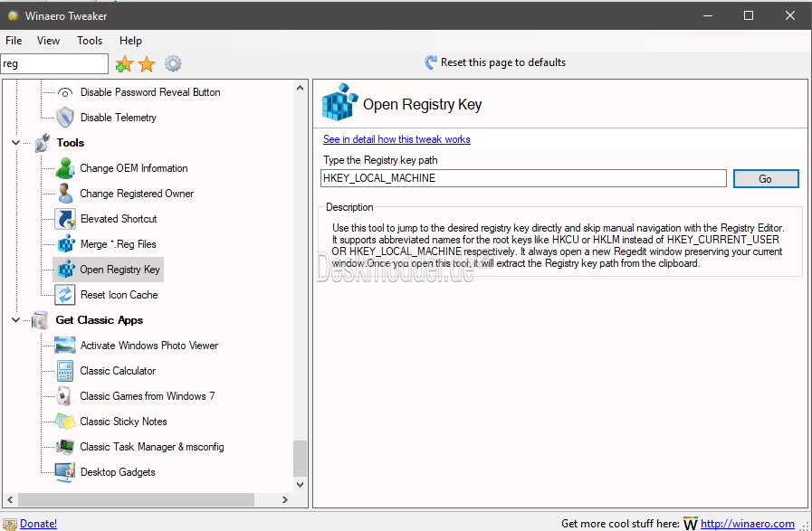The height and width of the screenshot is (531, 812).
Task: Open the View menu
Action: (x=48, y=41)
